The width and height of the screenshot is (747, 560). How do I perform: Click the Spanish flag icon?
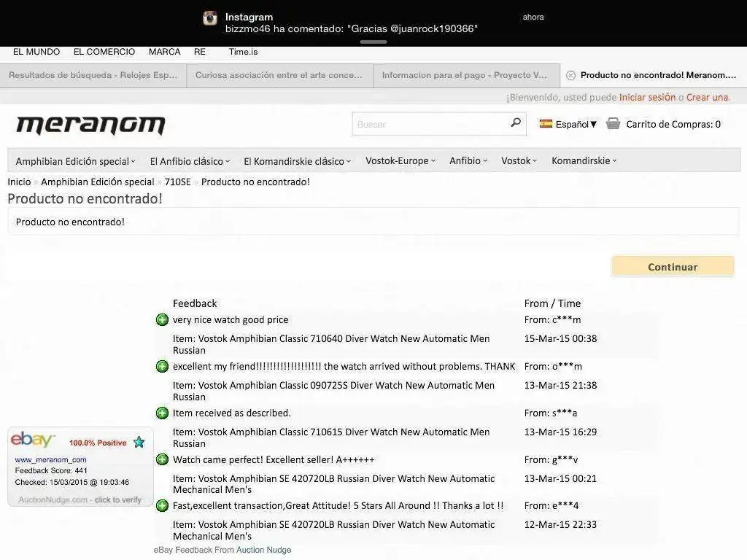pos(546,124)
